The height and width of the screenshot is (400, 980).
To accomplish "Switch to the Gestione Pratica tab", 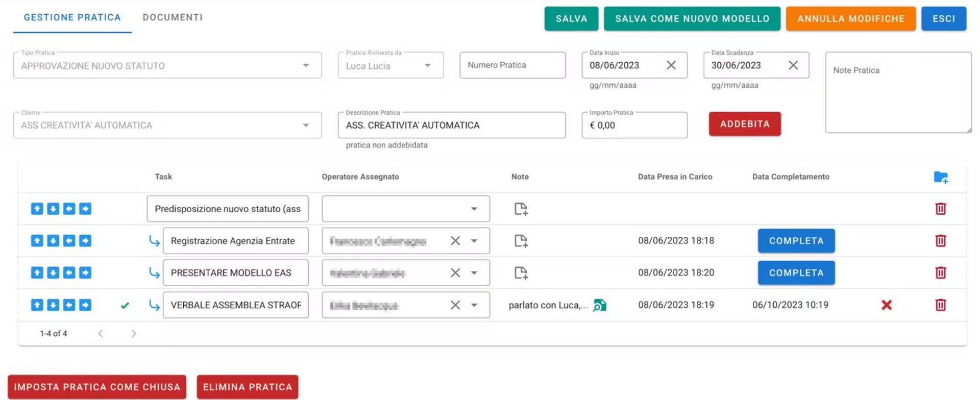I will [72, 17].
